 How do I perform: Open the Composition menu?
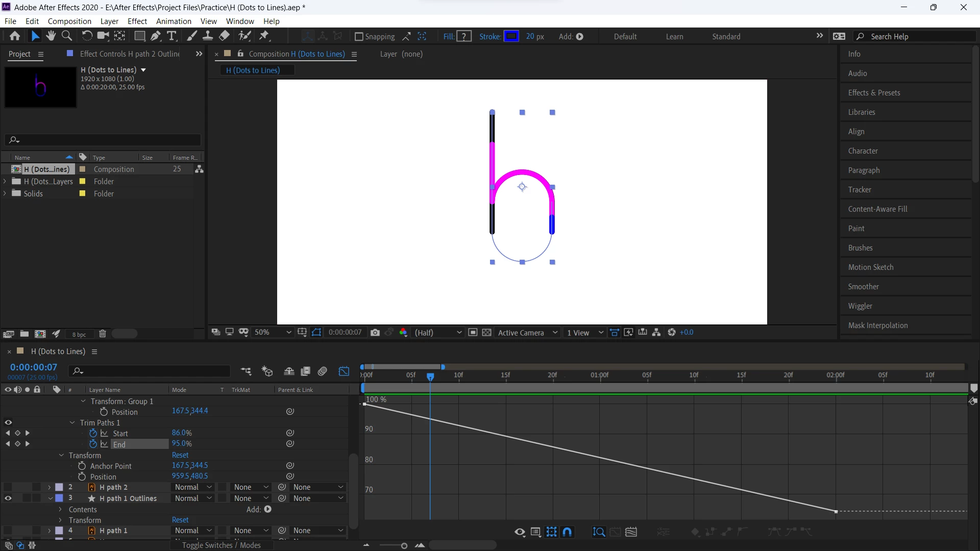(x=69, y=21)
